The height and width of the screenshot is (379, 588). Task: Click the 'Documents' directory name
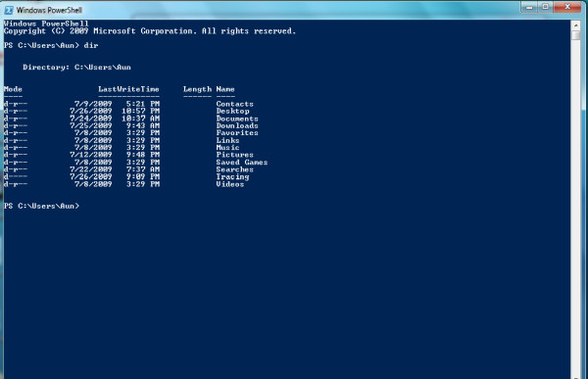(x=237, y=118)
